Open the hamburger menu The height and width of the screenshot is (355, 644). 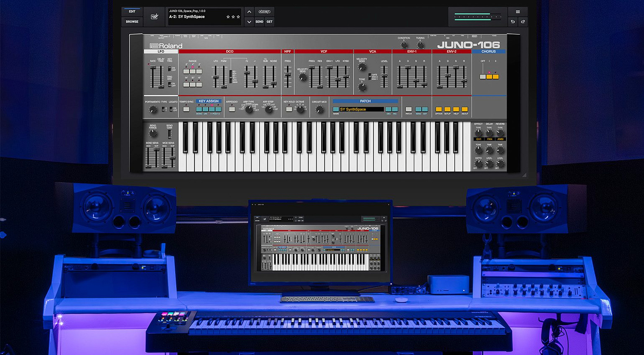[518, 12]
